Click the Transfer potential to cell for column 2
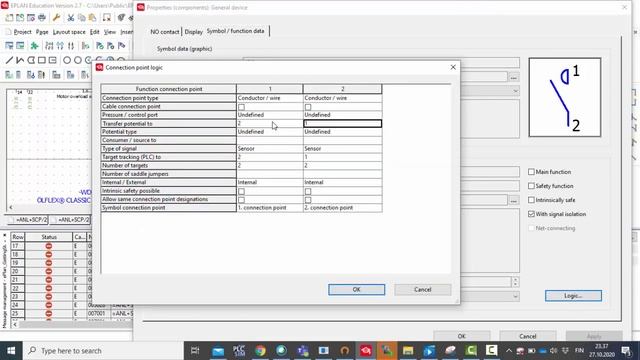The image size is (640, 360). [x=342, y=123]
